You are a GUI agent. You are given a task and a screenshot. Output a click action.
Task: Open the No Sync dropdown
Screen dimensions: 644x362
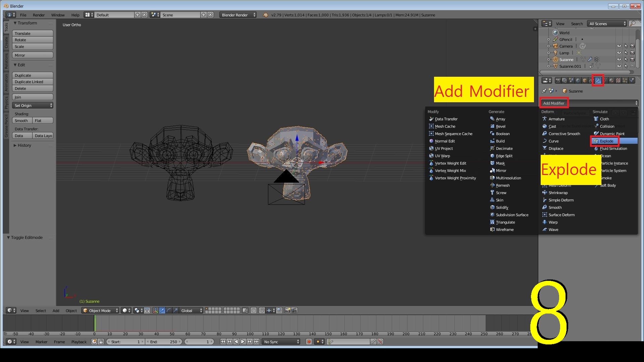coord(281,342)
